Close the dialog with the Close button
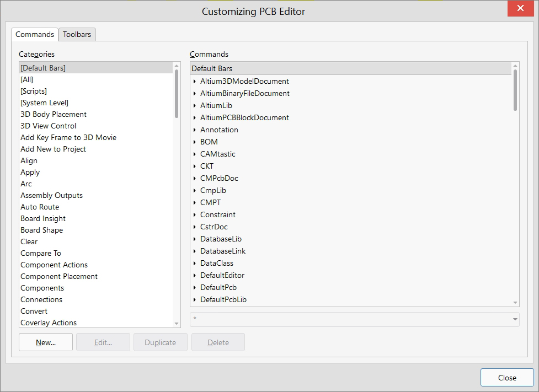This screenshot has height=392, width=539. pos(507,378)
